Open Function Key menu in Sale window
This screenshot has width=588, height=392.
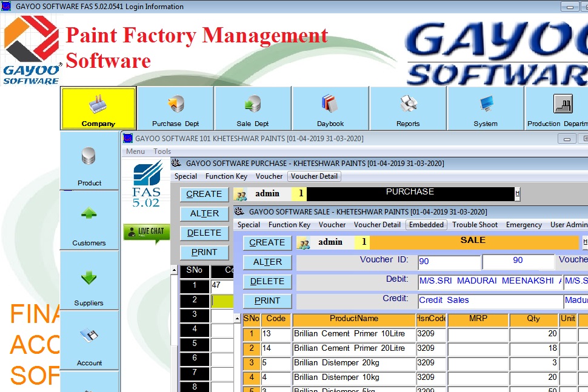click(289, 225)
